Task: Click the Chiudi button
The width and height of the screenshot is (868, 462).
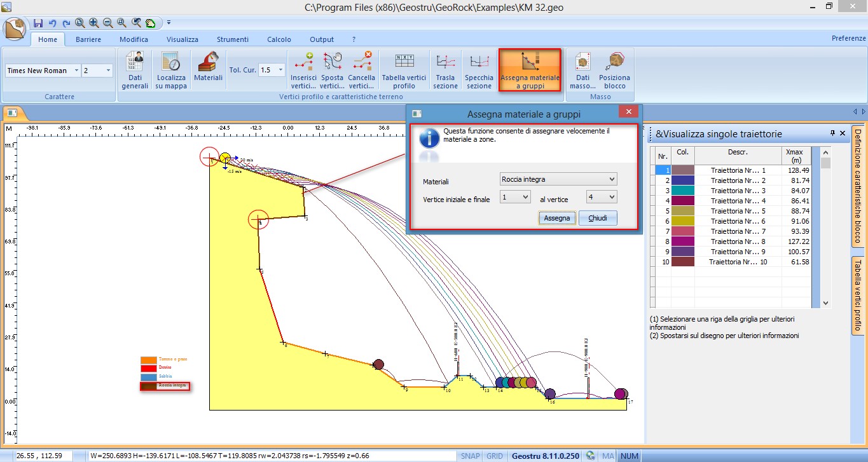Action: click(x=598, y=218)
